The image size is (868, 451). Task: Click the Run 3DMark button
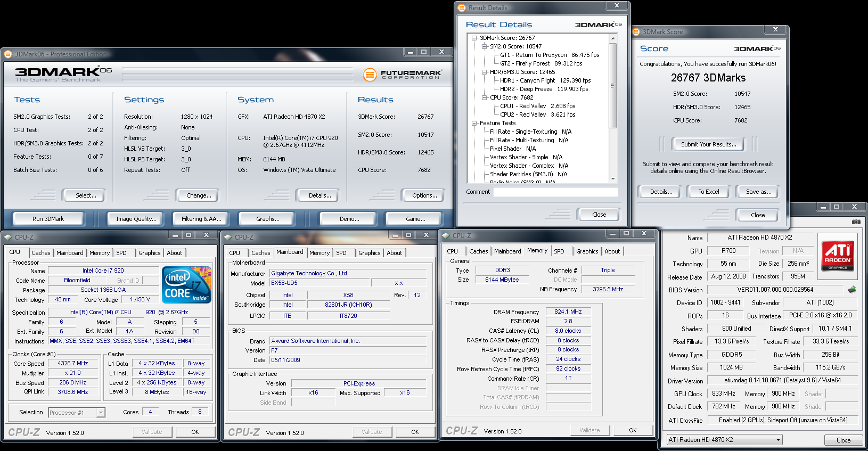point(48,219)
